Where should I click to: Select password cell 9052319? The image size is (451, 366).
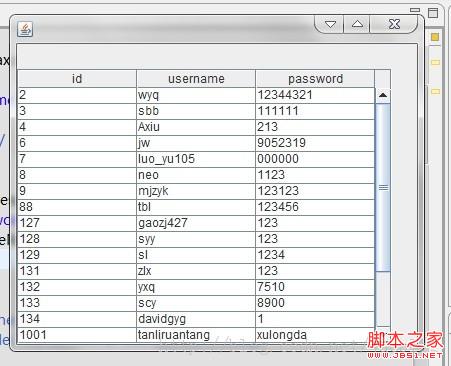coord(315,143)
